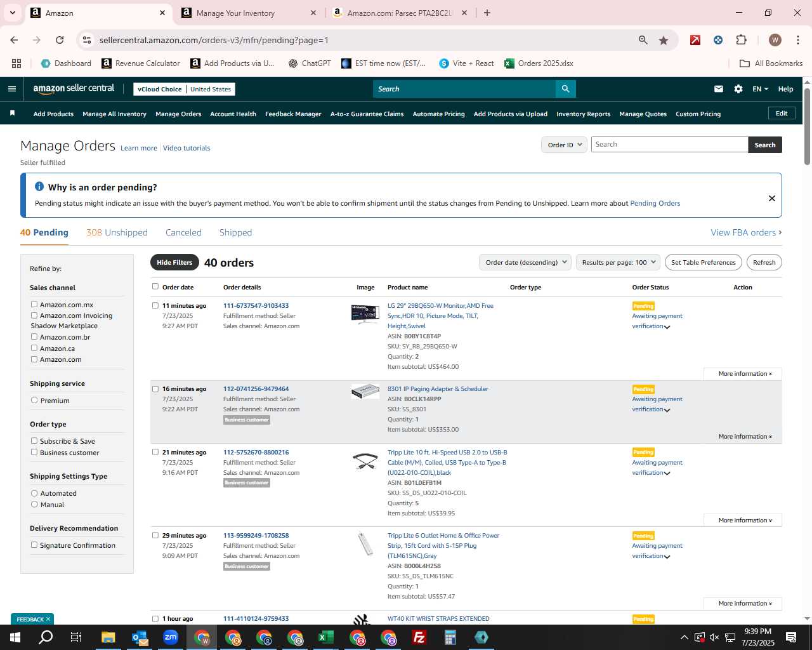Expand More information for 8301 IP Paging order

[x=745, y=436]
